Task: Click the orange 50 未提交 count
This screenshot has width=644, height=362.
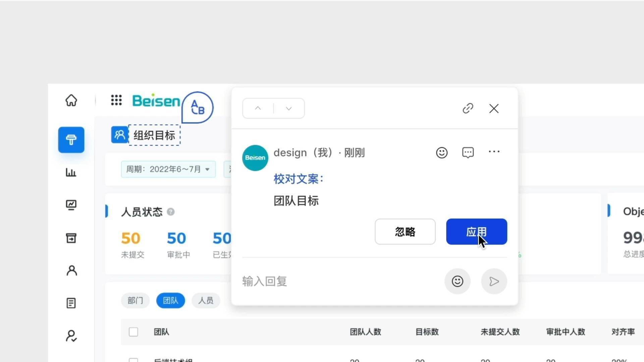Action: [131, 238]
